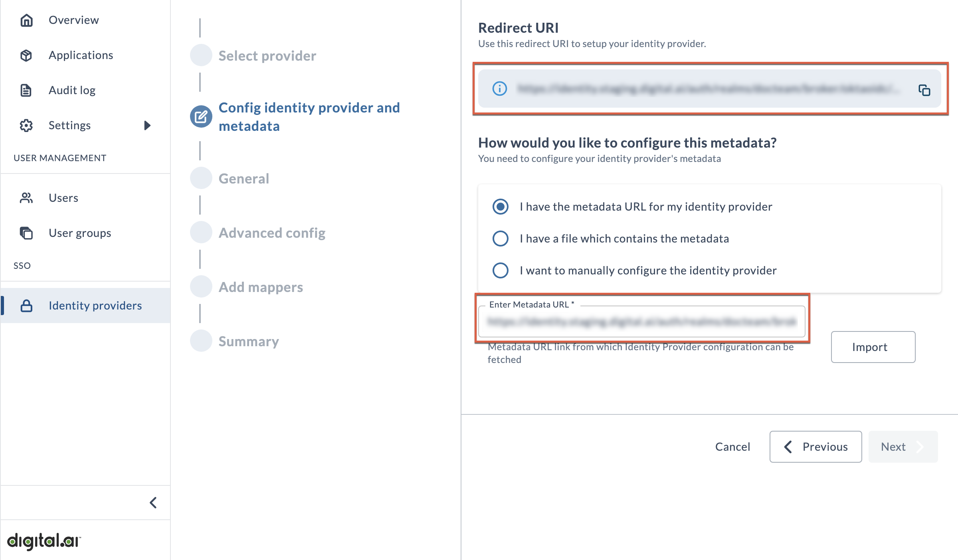Click the Add mappers step circle

coord(201,286)
